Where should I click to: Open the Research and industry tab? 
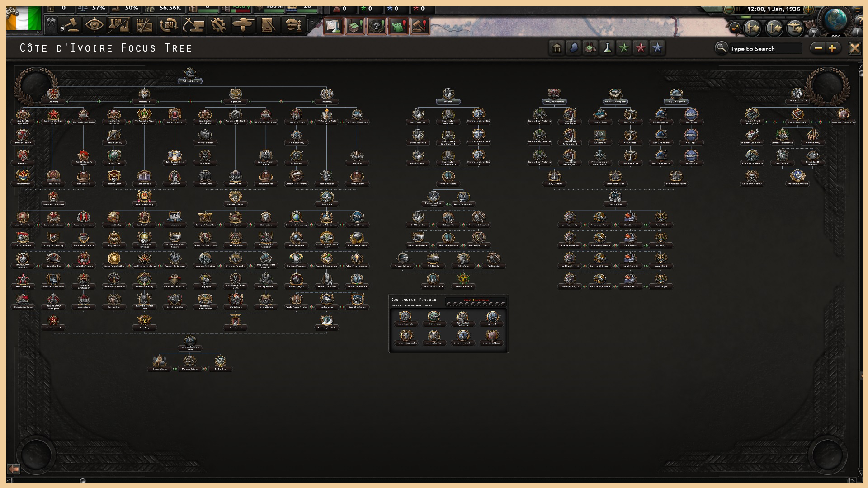point(119,25)
